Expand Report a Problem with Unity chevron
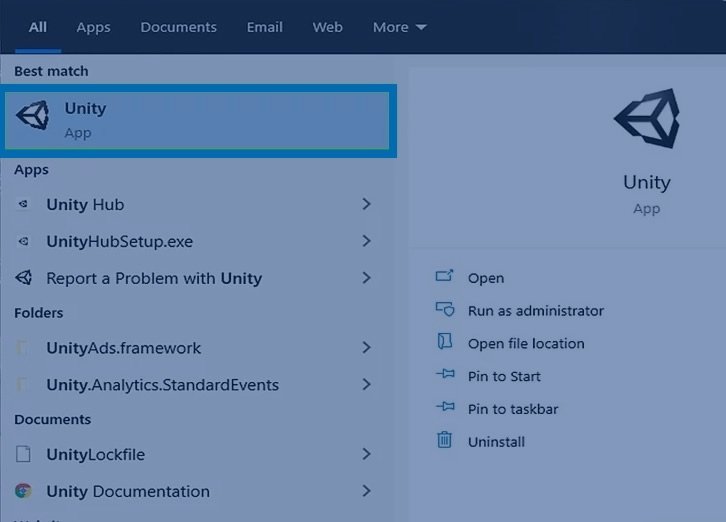726x522 pixels. [366, 278]
